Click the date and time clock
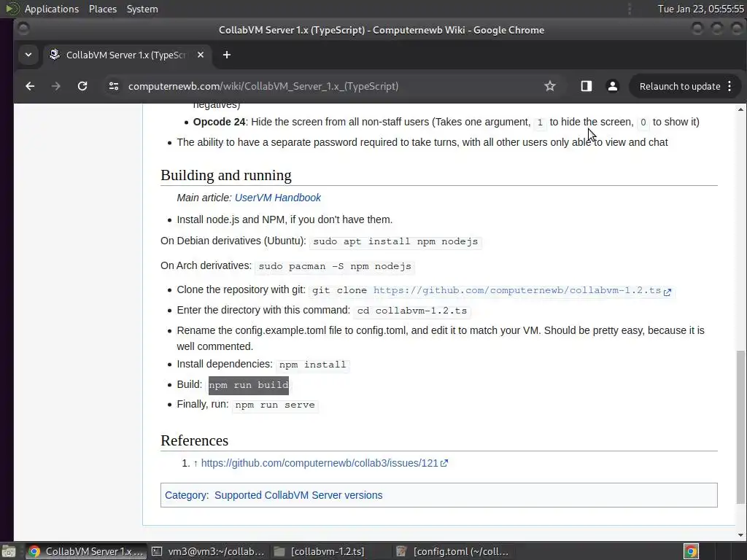Viewport: 747px width, 560px height. click(x=700, y=9)
